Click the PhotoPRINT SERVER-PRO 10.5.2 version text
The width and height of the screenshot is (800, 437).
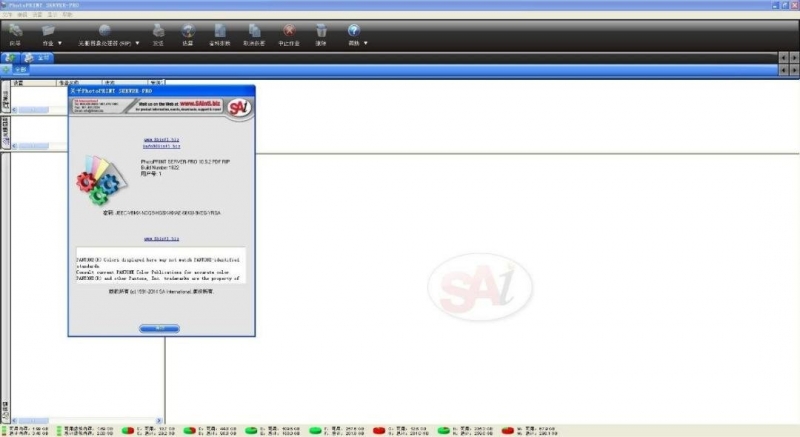click(185, 162)
